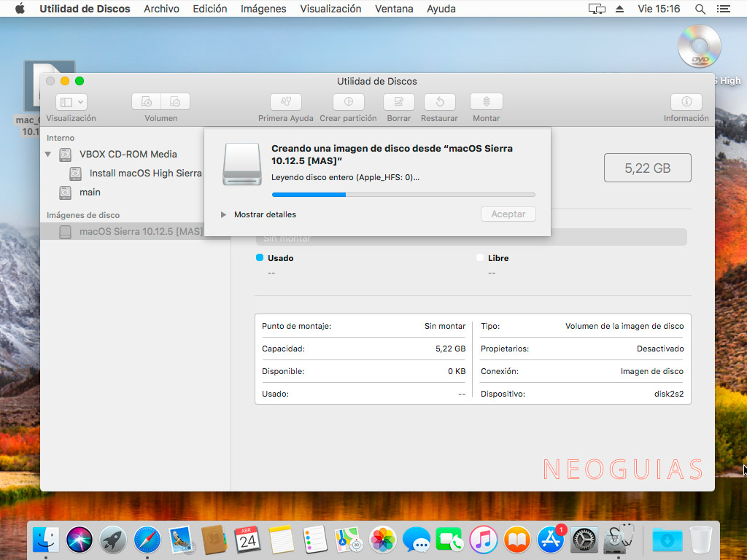Open Reminders from the Dock

[x=315, y=540]
